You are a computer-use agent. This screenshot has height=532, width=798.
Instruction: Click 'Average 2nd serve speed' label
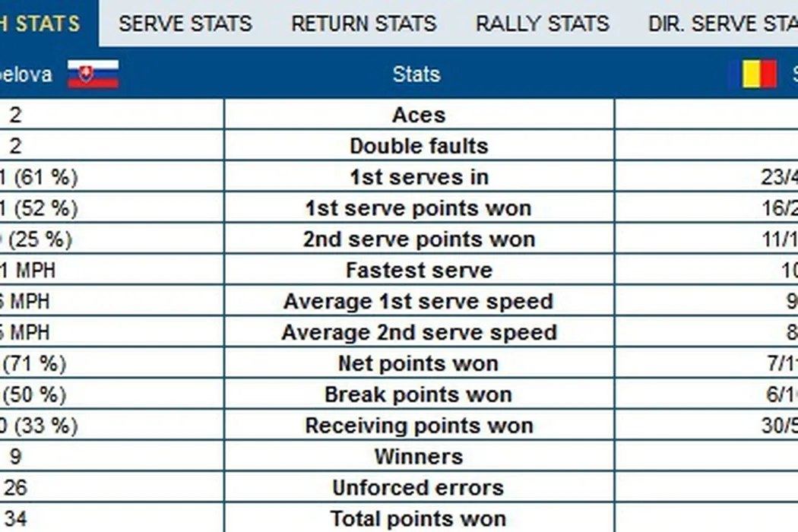(x=419, y=333)
